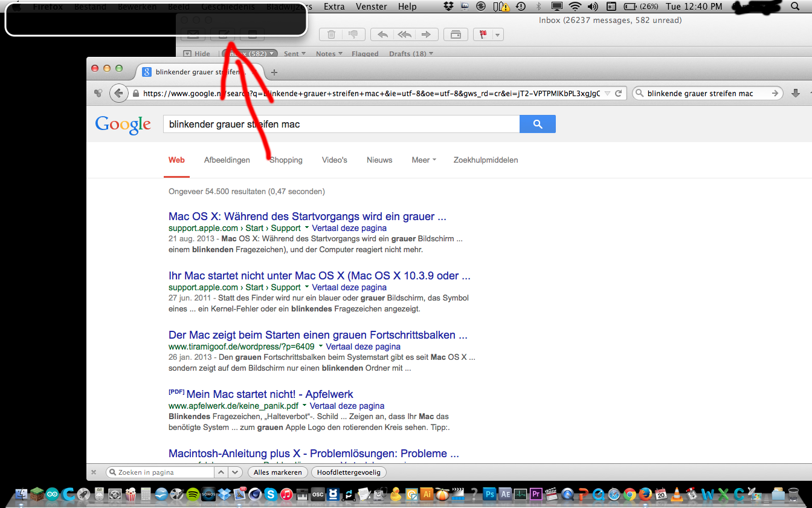The width and height of the screenshot is (812, 508).
Task: Click the Firefox address bar URL
Action: pos(372,94)
